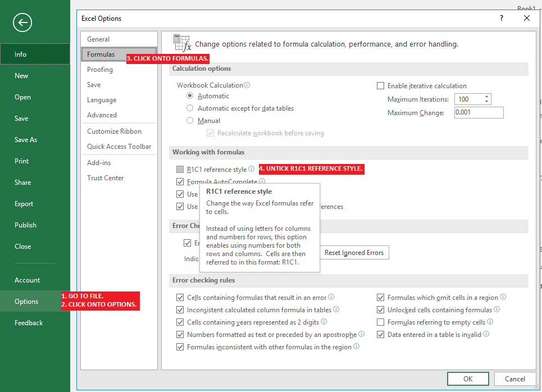Click the back arrow circle icon

(22, 23)
